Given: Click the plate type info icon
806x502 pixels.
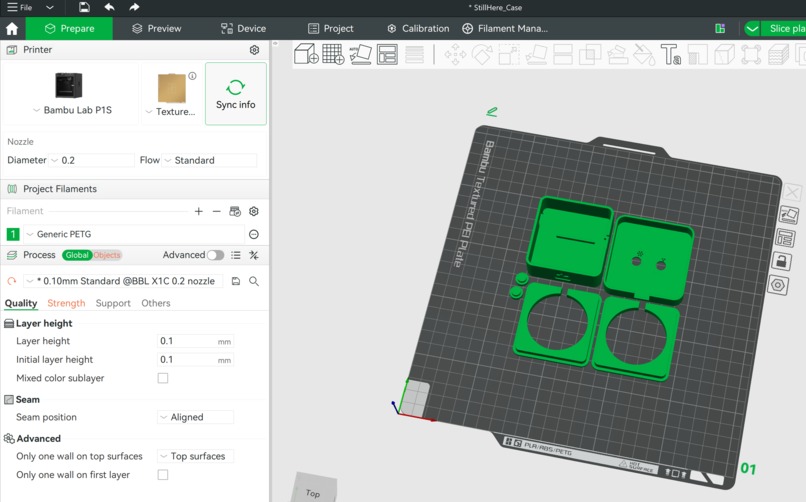Looking at the screenshot, I should coord(192,76).
